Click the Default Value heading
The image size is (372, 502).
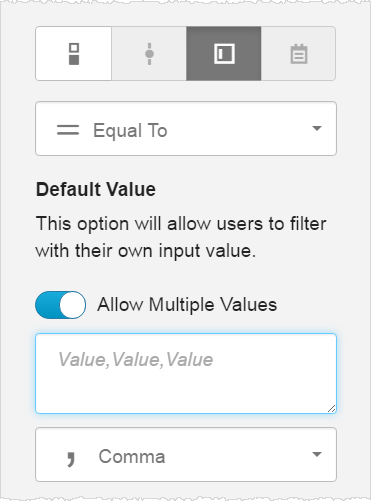pyautogui.click(x=96, y=189)
